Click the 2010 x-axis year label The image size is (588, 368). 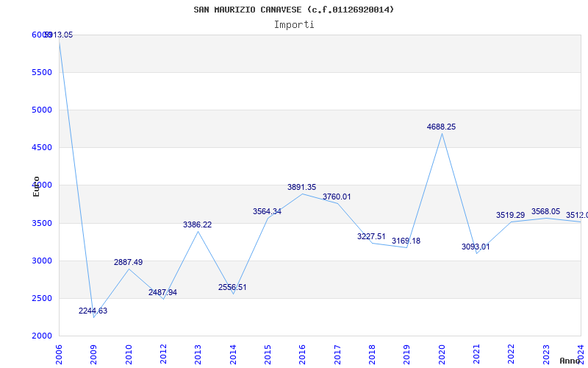(129, 355)
